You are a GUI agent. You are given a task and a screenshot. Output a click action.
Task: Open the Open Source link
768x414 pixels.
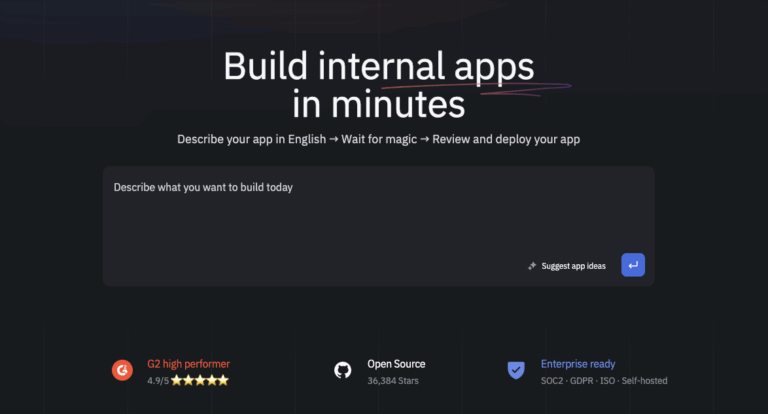click(396, 364)
